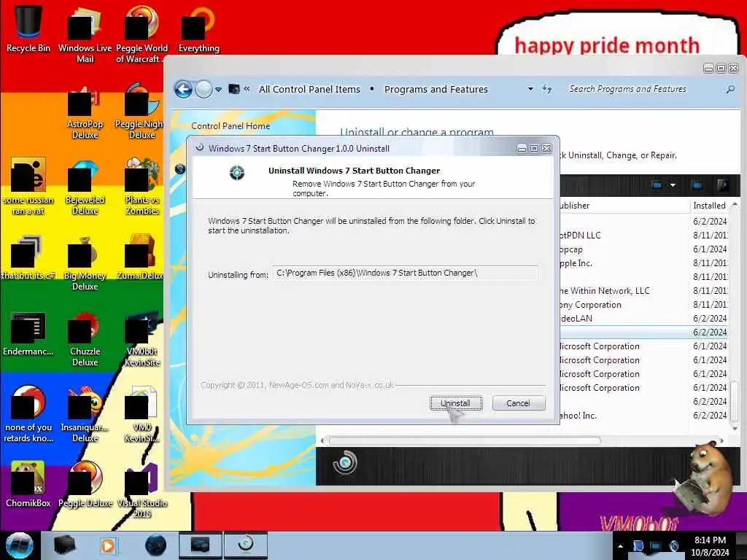Select the Uninstalling from folder path field
The height and width of the screenshot is (560, 747).
coord(406,273)
